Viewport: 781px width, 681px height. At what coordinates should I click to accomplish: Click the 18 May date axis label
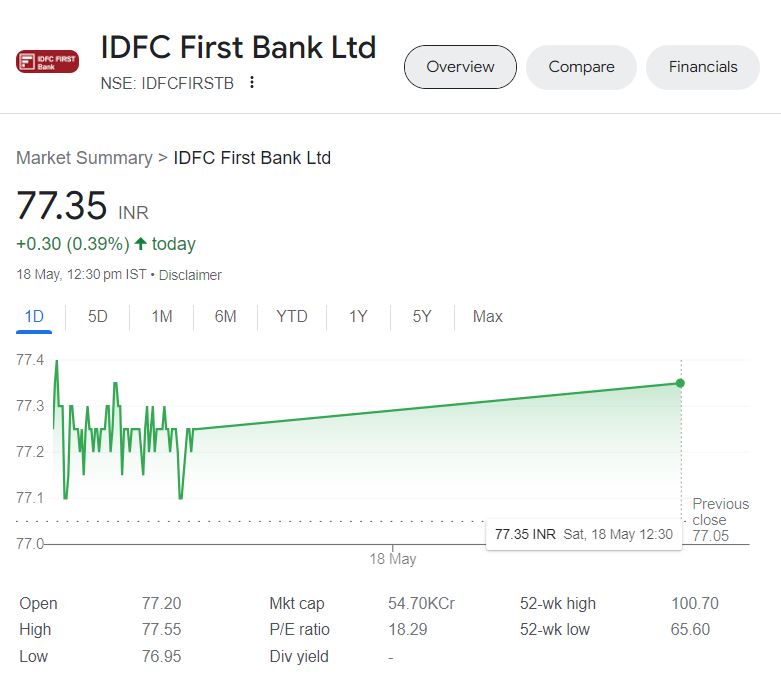tap(392, 559)
